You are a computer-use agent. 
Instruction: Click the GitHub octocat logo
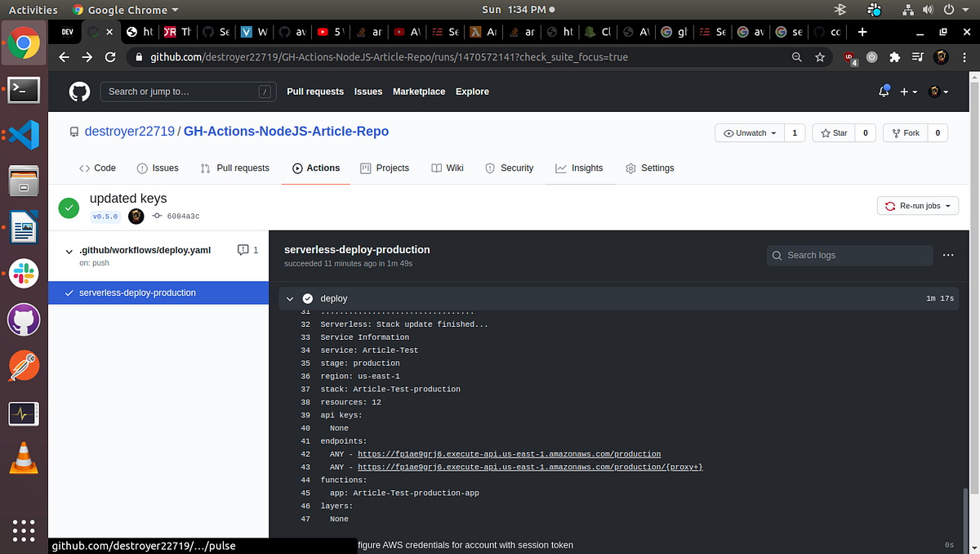[79, 92]
